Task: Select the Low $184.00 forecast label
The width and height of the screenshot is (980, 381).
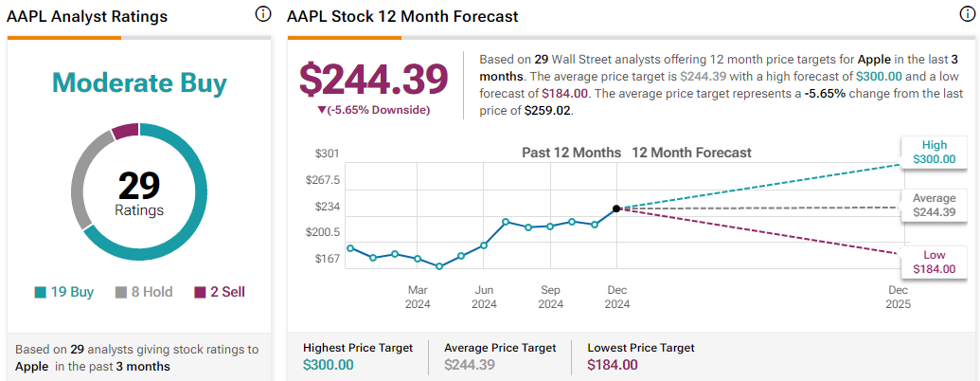Action: pos(933,262)
